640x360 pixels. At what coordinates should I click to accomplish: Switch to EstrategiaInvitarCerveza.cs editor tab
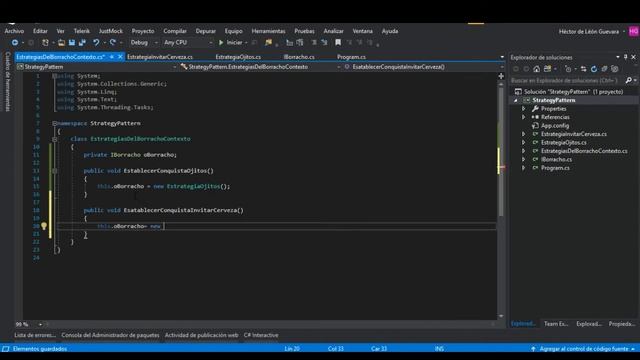[x=160, y=57]
